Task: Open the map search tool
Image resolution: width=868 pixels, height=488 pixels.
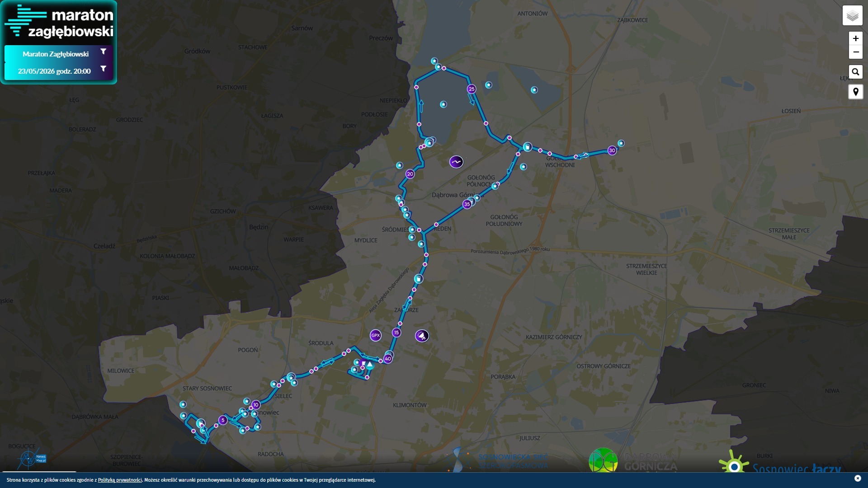Action: (x=855, y=72)
